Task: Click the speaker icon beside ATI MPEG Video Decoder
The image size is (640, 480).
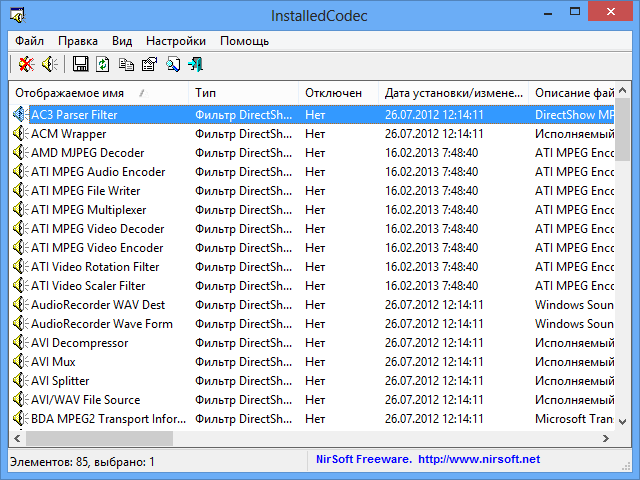Action: (x=21, y=229)
